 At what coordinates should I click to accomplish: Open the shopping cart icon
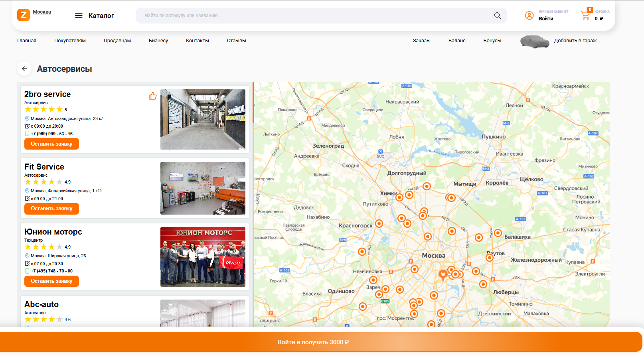[585, 16]
